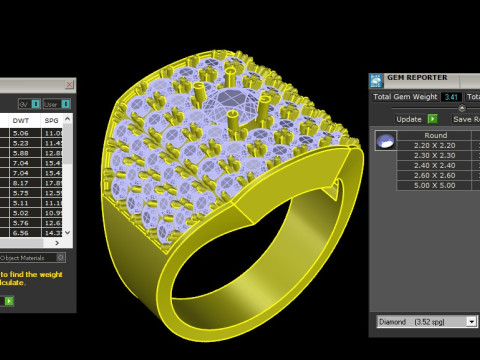
Task: Click the Save Report button
Action: [x=465, y=119]
